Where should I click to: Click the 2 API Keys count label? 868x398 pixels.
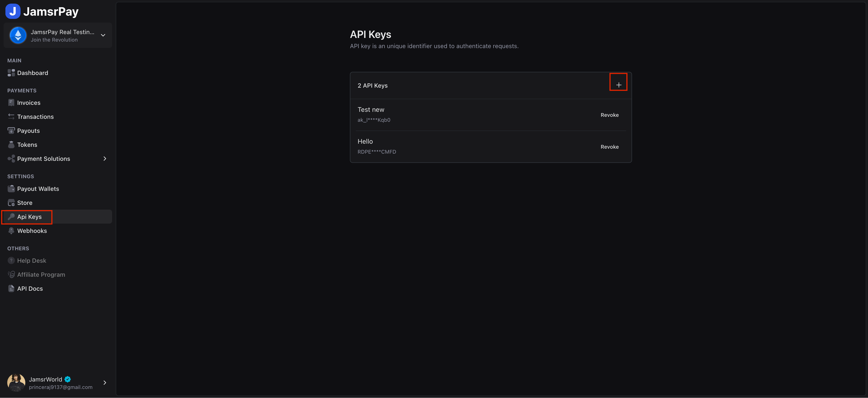372,86
